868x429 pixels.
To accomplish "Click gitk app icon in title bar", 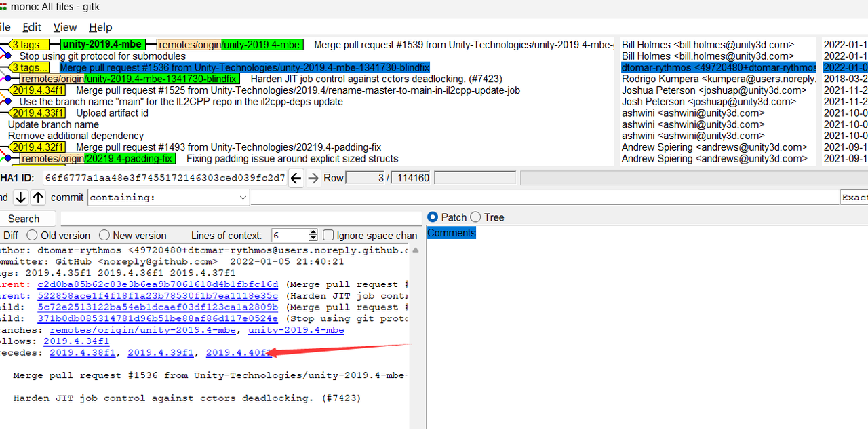I will coord(3,5).
